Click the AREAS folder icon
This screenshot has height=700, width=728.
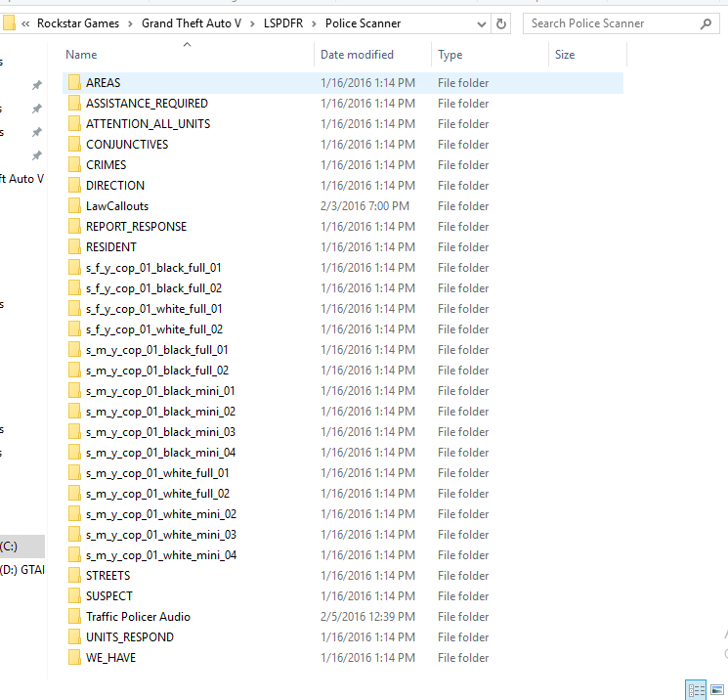(x=74, y=83)
